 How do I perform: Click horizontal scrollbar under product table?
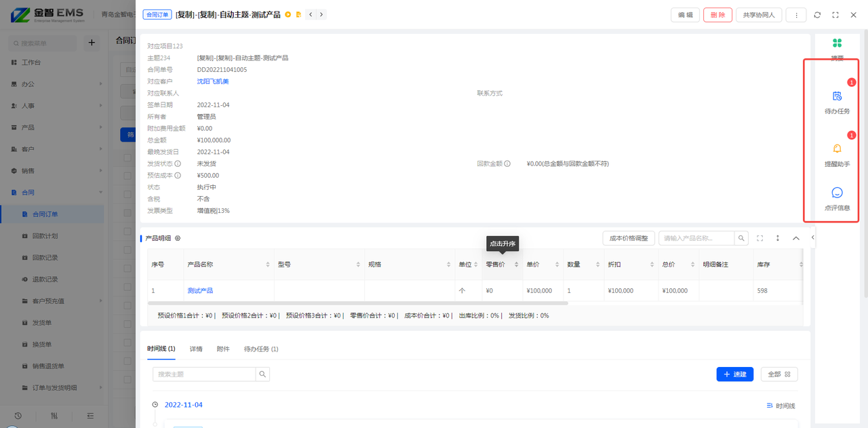358,303
